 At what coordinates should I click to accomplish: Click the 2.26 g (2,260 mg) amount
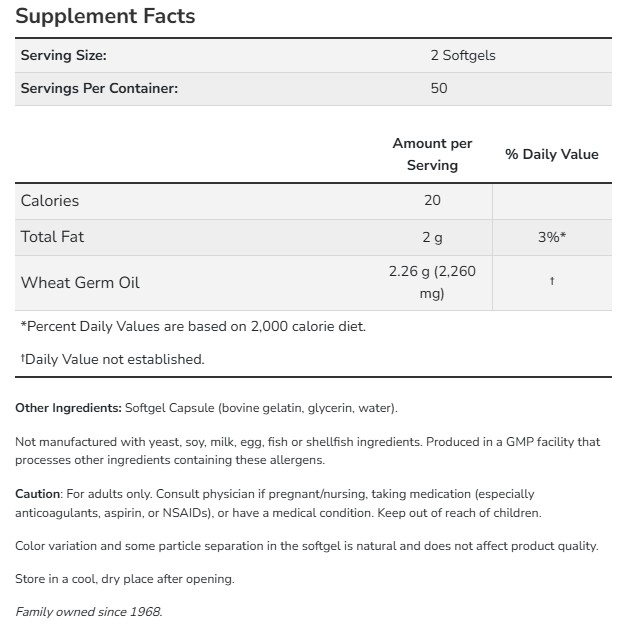(x=432, y=283)
